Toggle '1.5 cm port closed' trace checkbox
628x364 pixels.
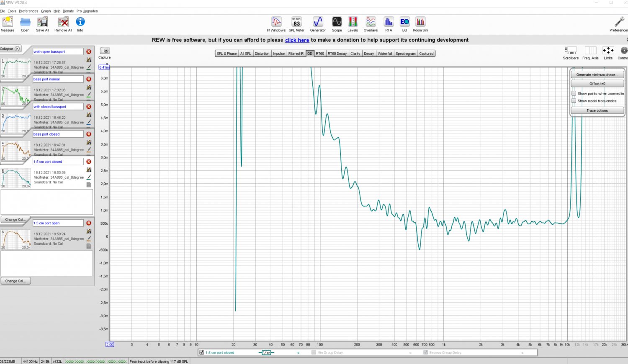202,353
